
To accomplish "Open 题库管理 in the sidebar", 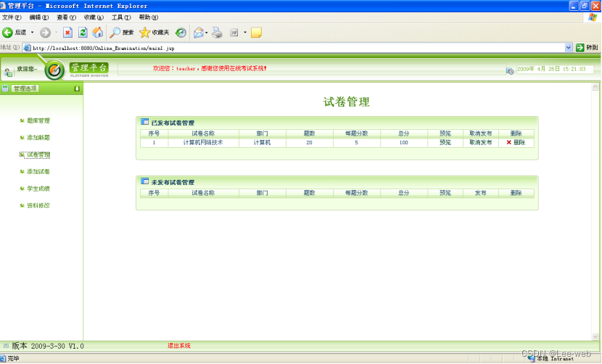I will [x=38, y=120].
